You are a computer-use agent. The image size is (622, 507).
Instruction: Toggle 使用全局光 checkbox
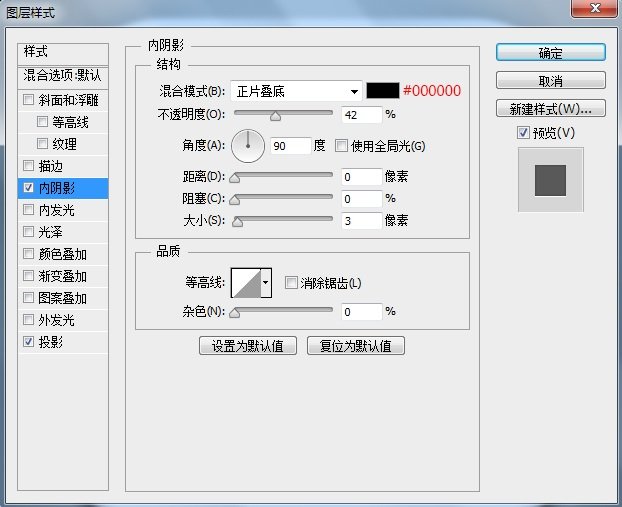341,146
